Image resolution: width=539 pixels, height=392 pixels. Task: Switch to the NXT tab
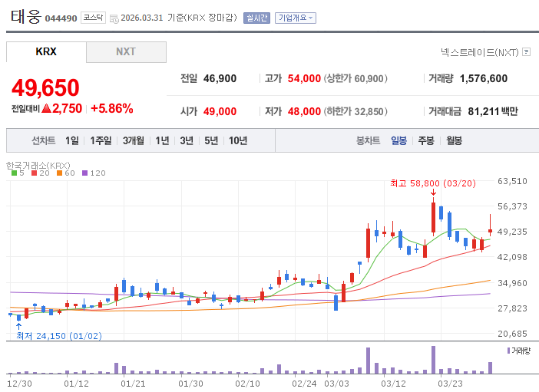[x=126, y=52]
